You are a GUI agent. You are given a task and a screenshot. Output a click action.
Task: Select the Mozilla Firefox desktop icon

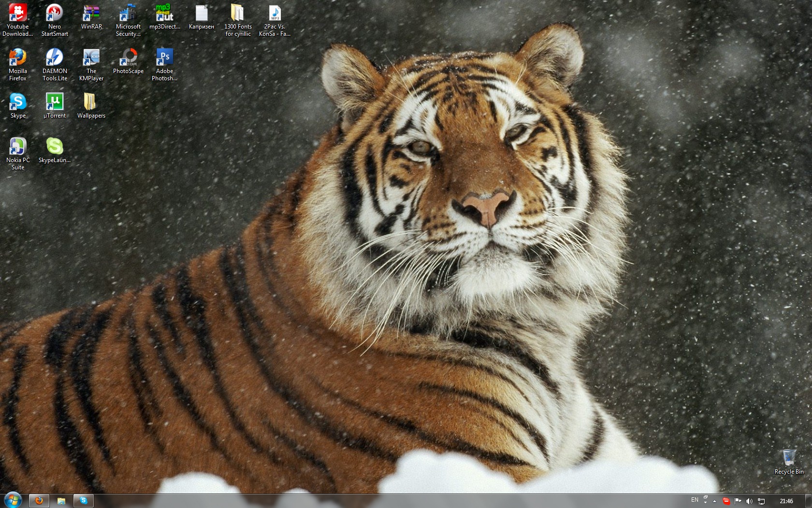18,65
